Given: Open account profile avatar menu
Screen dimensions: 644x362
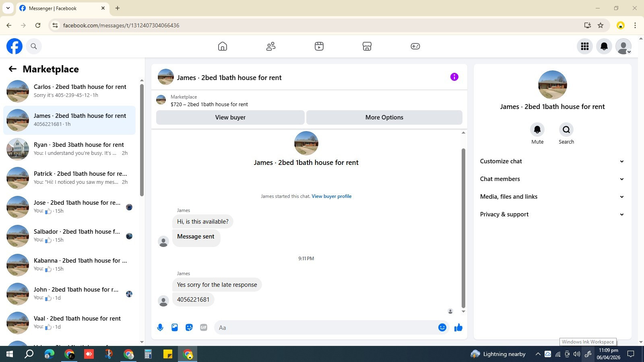Looking at the screenshot, I should tap(623, 46).
